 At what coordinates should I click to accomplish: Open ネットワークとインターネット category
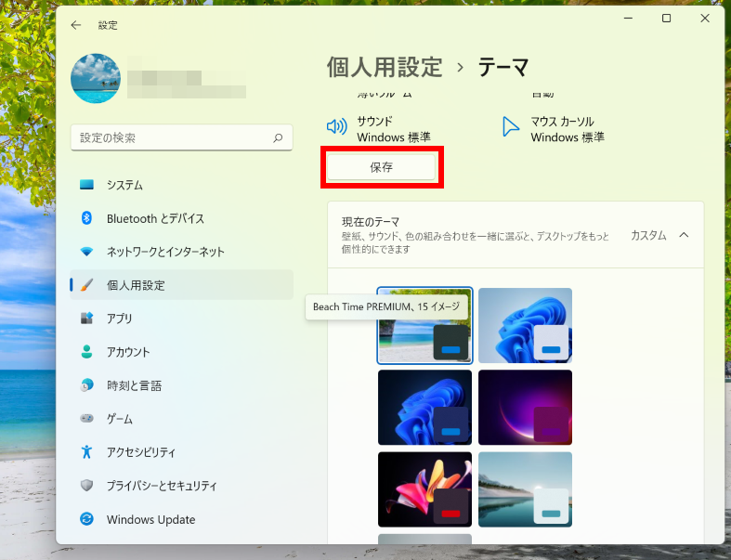(x=181, y=252)
